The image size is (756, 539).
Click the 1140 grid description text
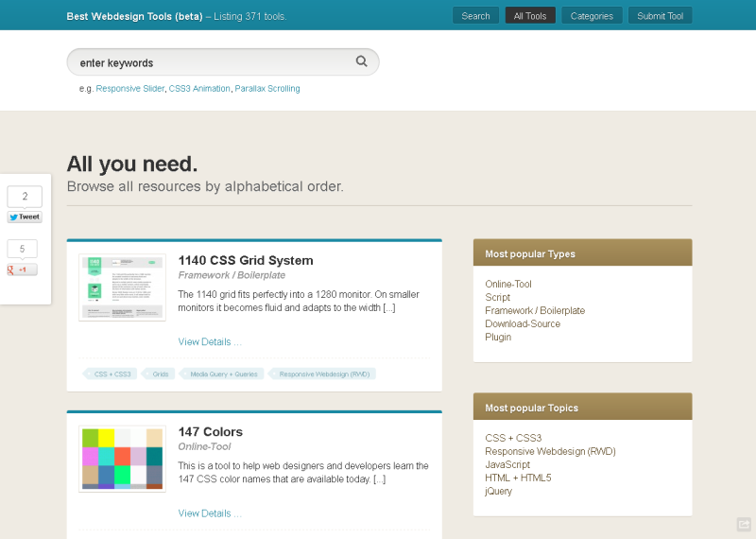click(299, 301)
